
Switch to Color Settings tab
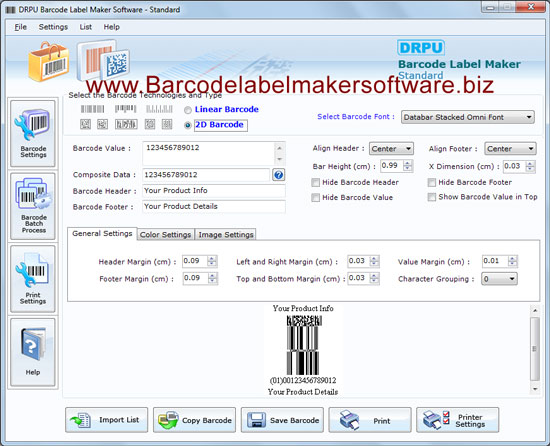166,235
